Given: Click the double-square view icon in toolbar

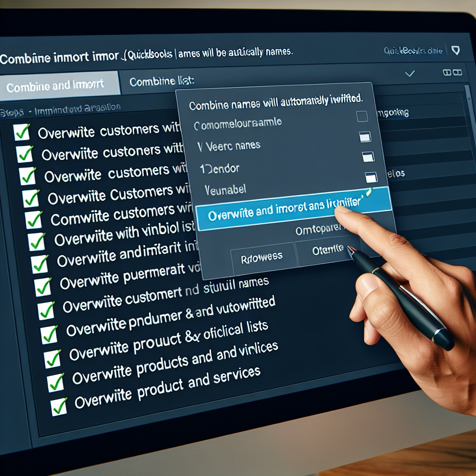Looking at the screenshot, I should [453, 73].
